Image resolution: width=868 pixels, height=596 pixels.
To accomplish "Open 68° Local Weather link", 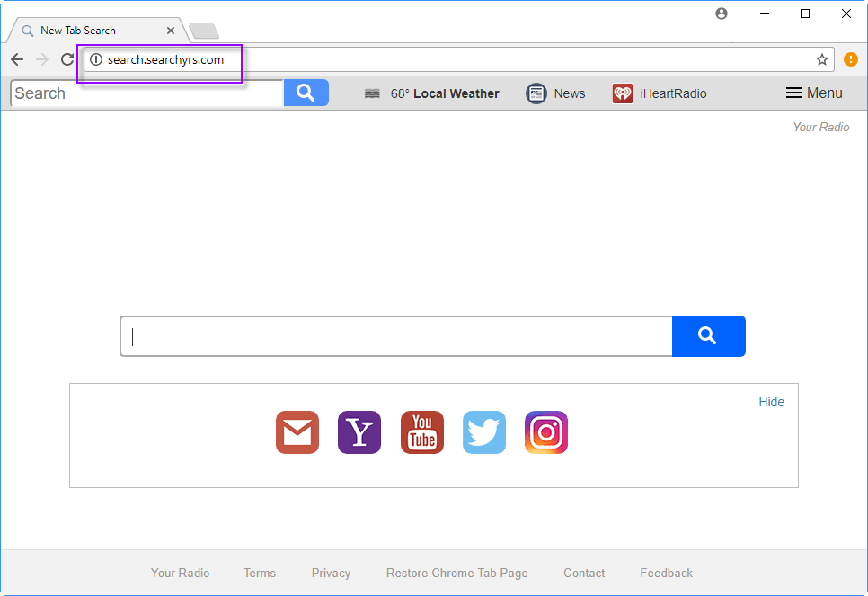I will [x=445, y=93].
